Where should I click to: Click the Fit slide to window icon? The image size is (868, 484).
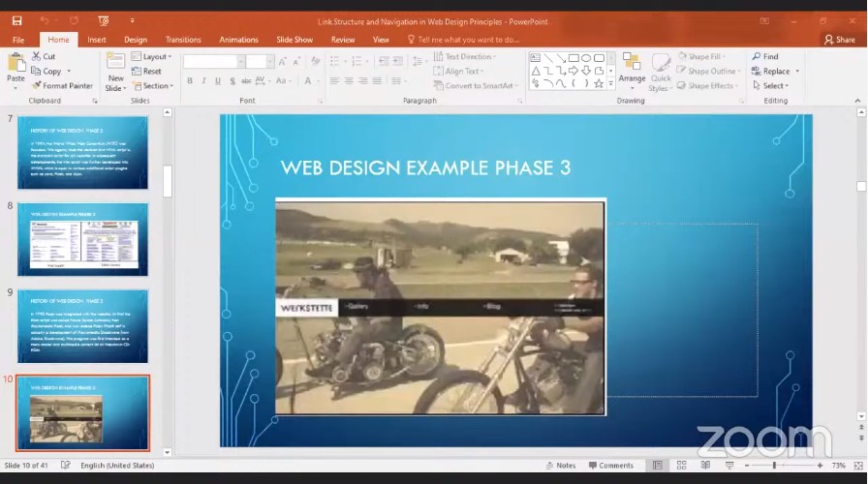[x=858, y=466]
